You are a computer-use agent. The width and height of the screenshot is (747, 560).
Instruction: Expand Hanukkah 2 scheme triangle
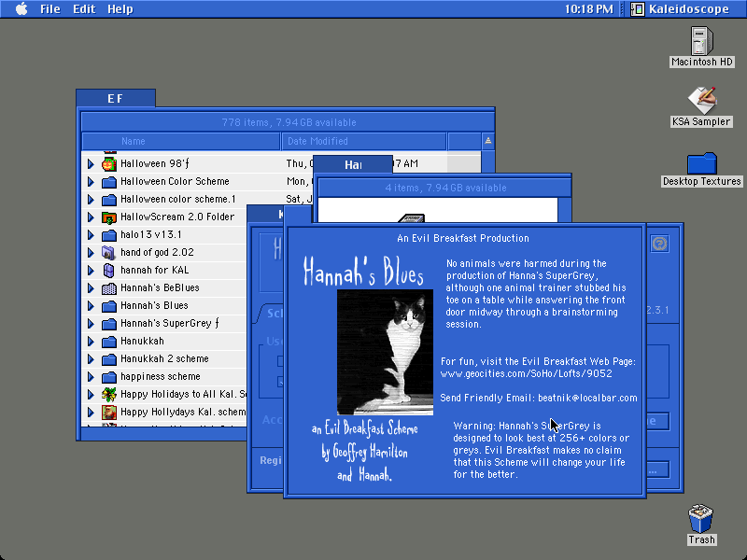click(91, 359)
